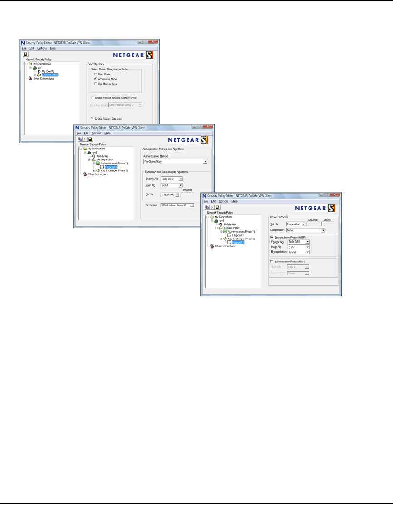Open Edit menu in Authentication Method window
Image resolution: width=393 pixels, height=532 pixels.
coord(86,133)
